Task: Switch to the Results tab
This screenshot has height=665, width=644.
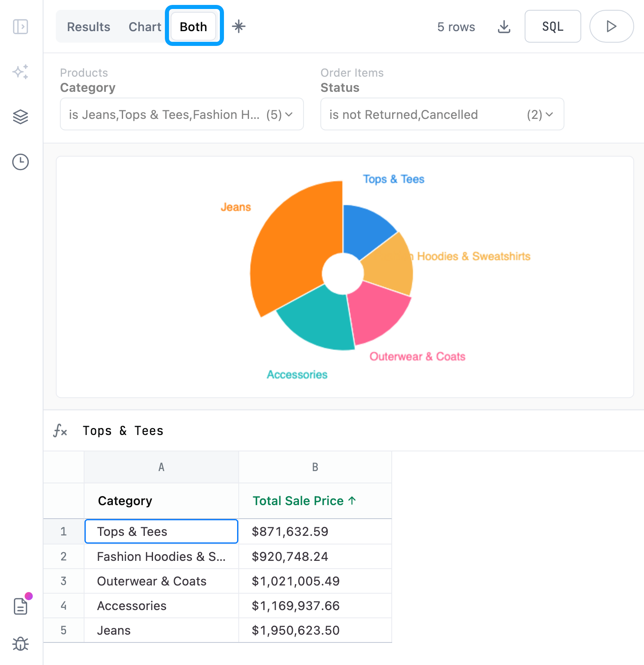Action: point(89,27)
